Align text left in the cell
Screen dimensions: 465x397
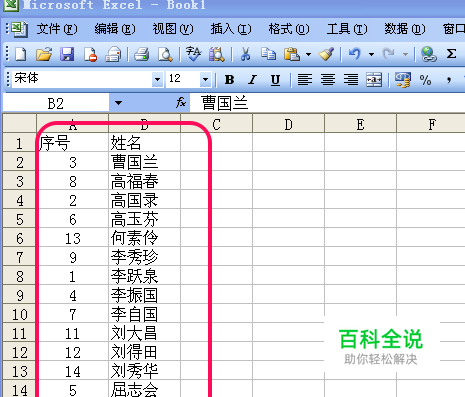click(x=305, y=80)
